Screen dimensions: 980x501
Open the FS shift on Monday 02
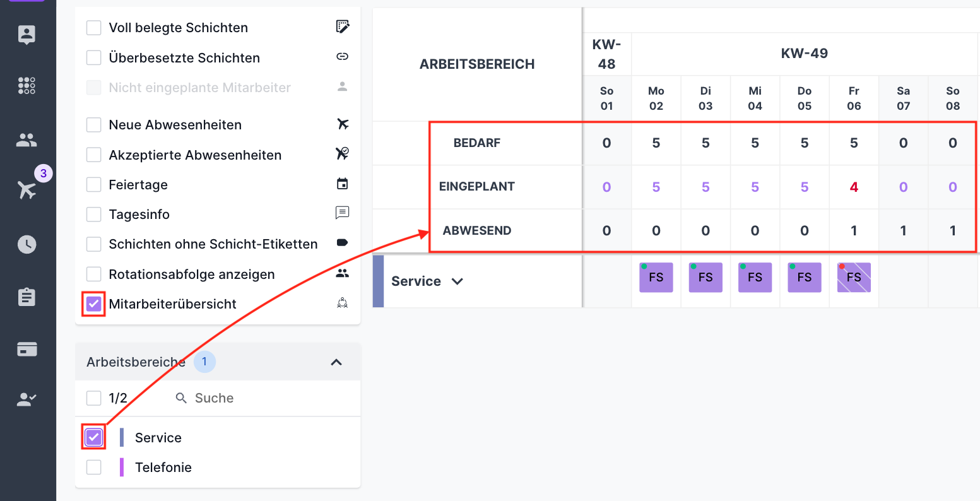[656, 278]
